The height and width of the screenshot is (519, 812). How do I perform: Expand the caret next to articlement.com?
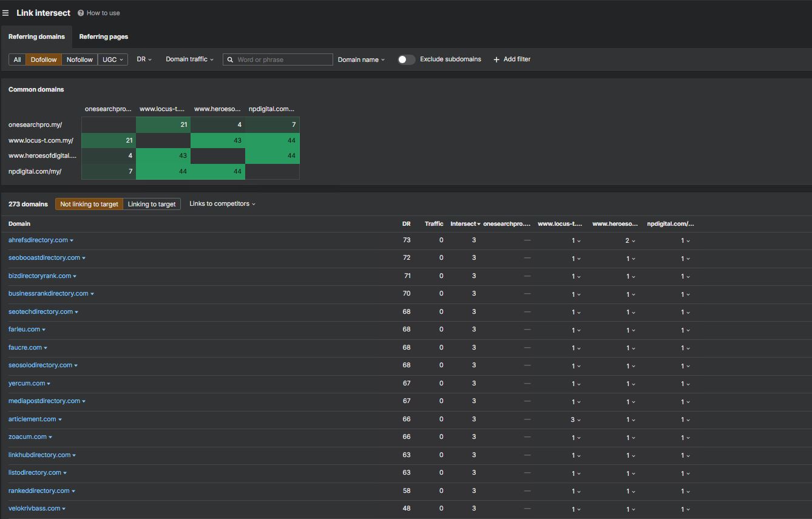(60, 420)
